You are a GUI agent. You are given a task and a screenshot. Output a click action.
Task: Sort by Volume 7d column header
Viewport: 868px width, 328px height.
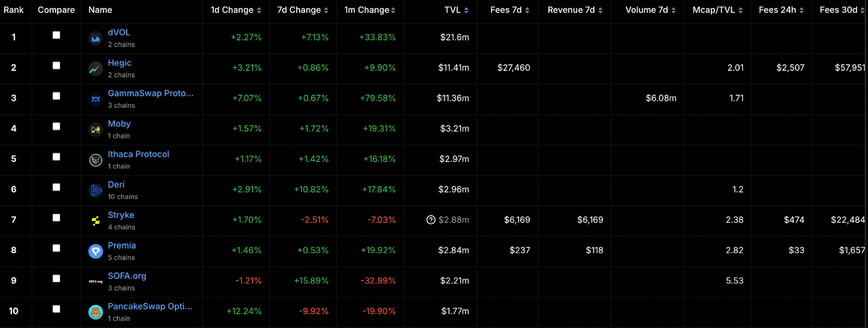[x=650, y=10]
